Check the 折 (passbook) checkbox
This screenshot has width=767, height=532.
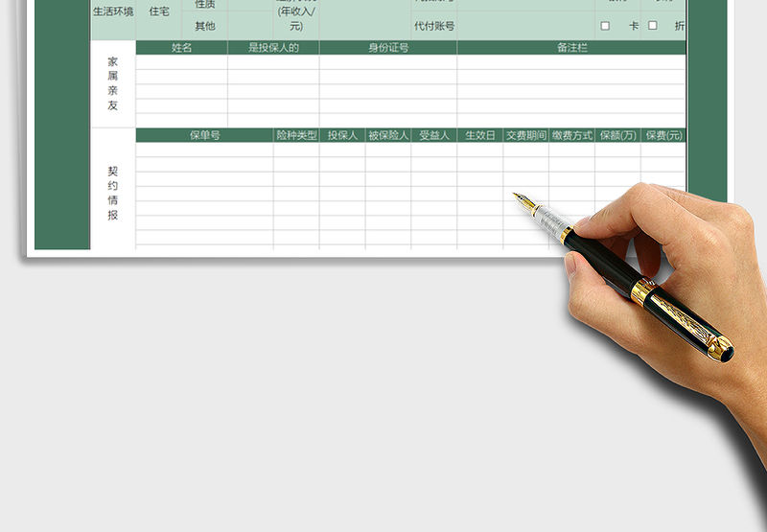(653, 26)
